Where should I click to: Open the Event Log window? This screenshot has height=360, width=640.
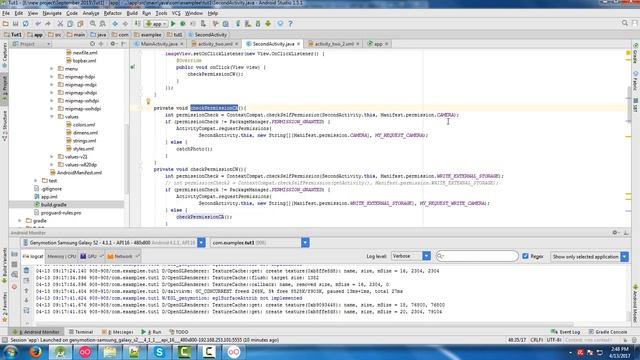point(565,332)
